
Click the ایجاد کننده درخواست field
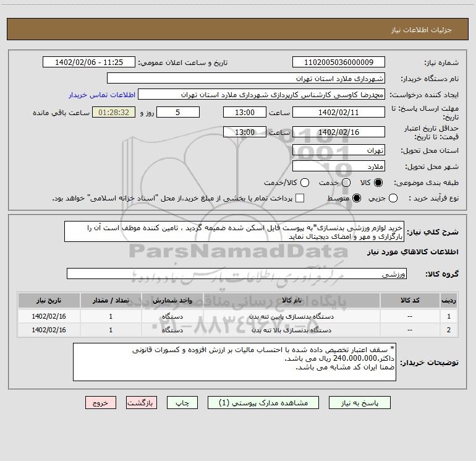(x=261, y=94)
